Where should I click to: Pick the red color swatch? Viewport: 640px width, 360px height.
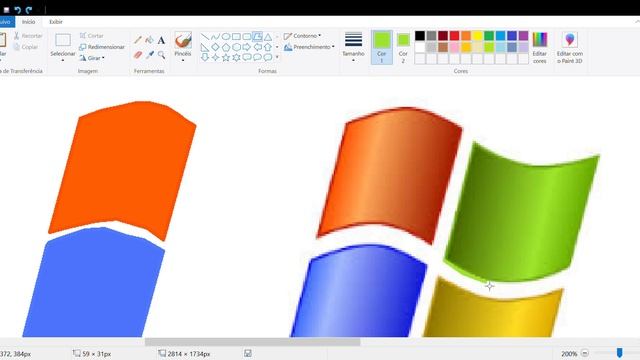click(x=454, y=36)
